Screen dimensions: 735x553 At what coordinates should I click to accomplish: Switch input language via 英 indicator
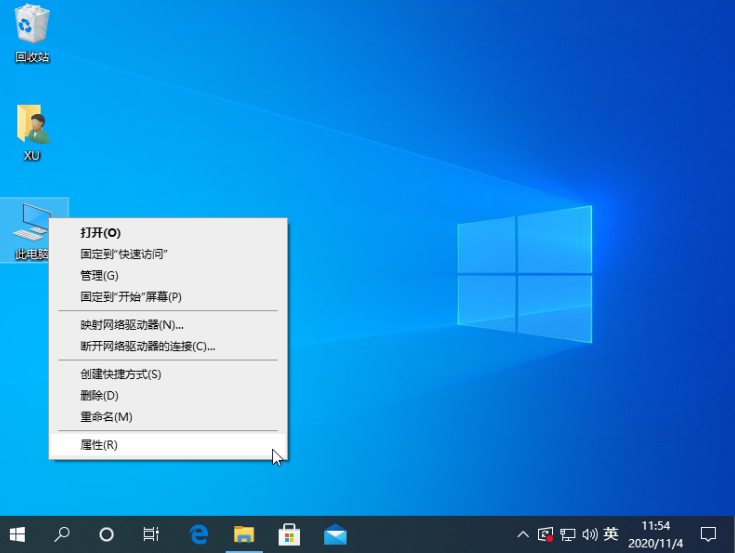[611, 534]
